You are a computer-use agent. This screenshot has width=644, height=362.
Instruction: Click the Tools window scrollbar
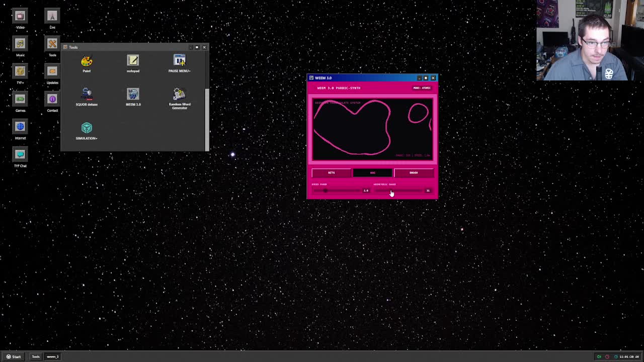206,119
